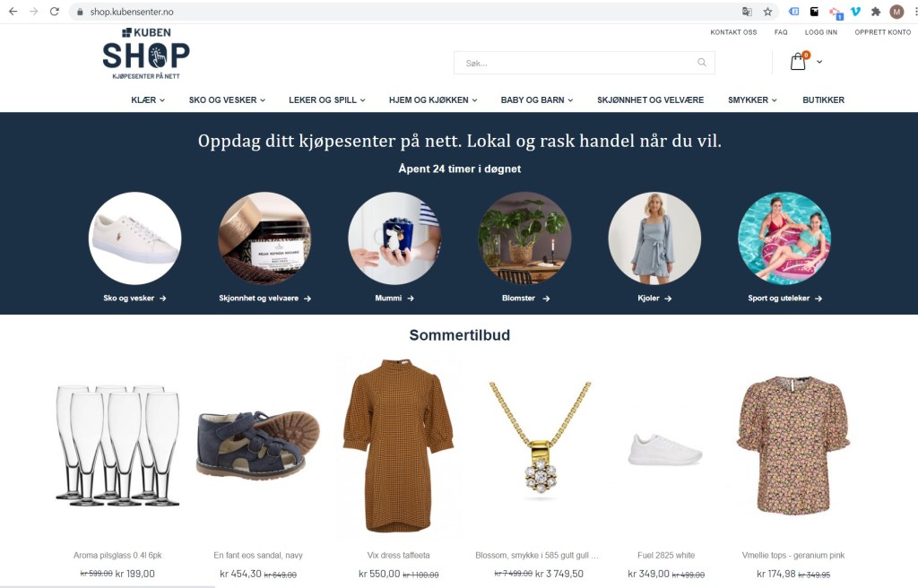Click the LOGG INN link
Image resolution: width=918 pixels, height=588 pixels.
pos(821,32)
